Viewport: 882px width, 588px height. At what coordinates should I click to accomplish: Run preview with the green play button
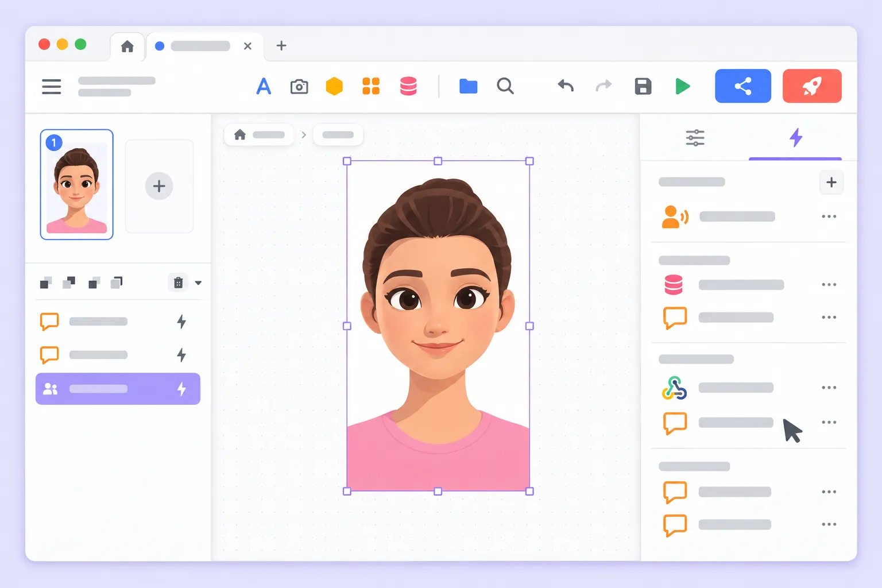[x=682, y=86]
